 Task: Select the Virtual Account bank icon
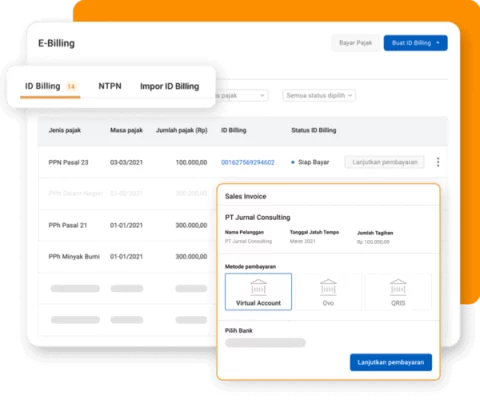point(258,287)
